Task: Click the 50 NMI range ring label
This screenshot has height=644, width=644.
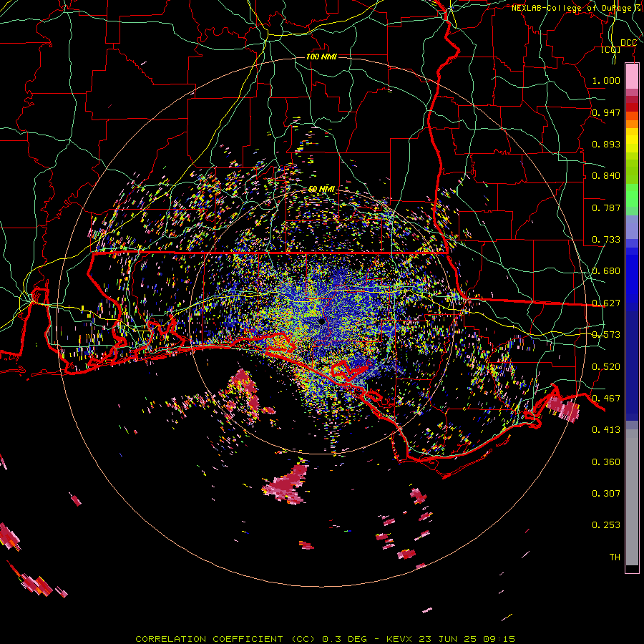Action: pos(321,189)
